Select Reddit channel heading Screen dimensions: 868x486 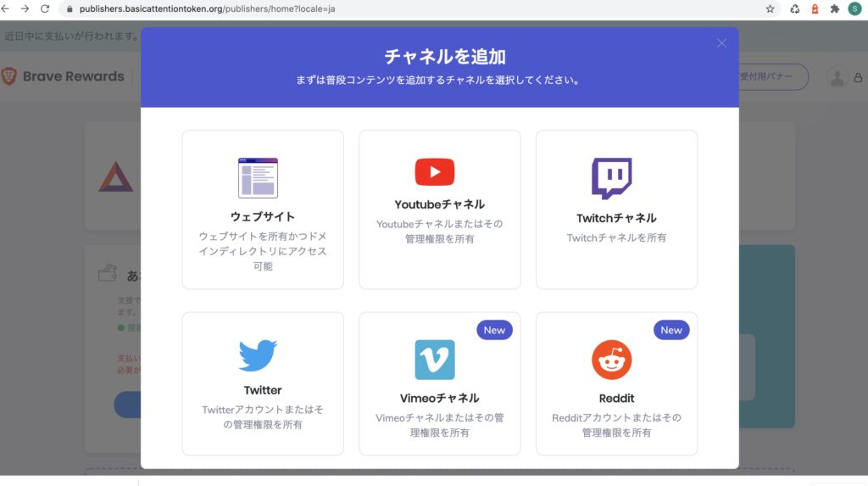point(616,399)
